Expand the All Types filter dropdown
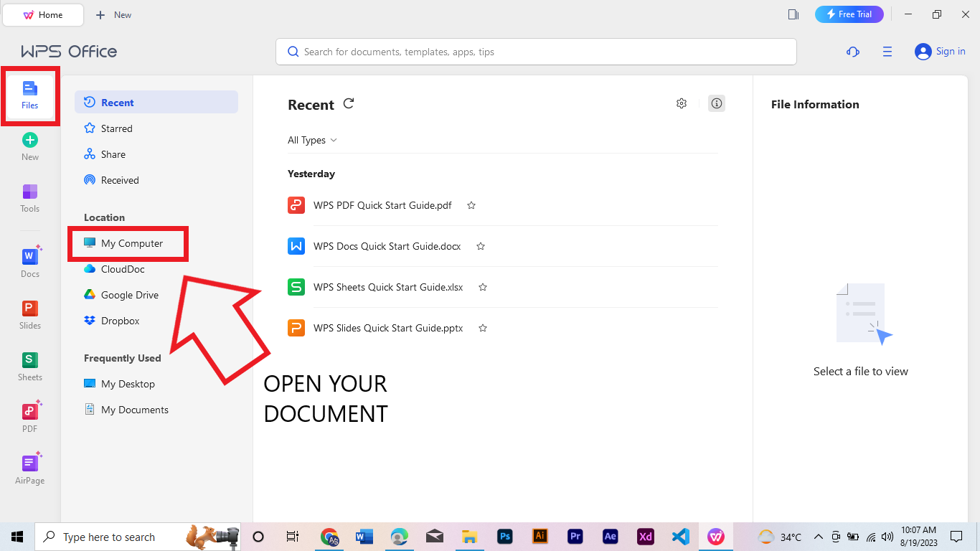 click(x=312, y=140)
